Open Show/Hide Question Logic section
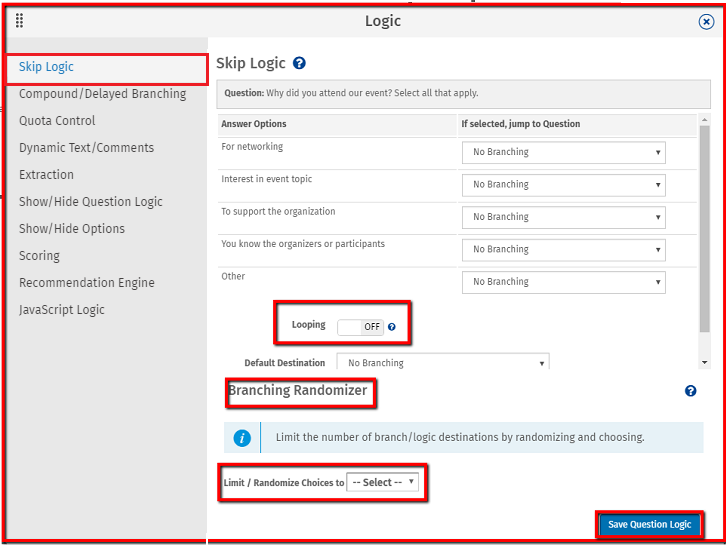This screenshot has width=727, height=545. (90, 202)
